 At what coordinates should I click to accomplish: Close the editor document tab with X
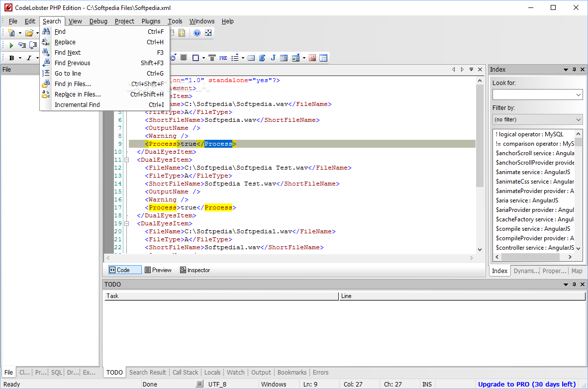(480, 70)
